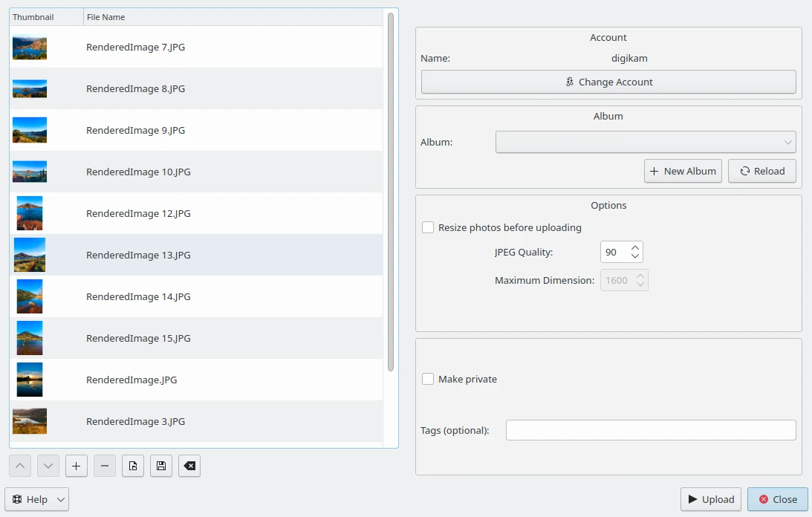
Task: Add photos with the plus button
Action: 77,466
